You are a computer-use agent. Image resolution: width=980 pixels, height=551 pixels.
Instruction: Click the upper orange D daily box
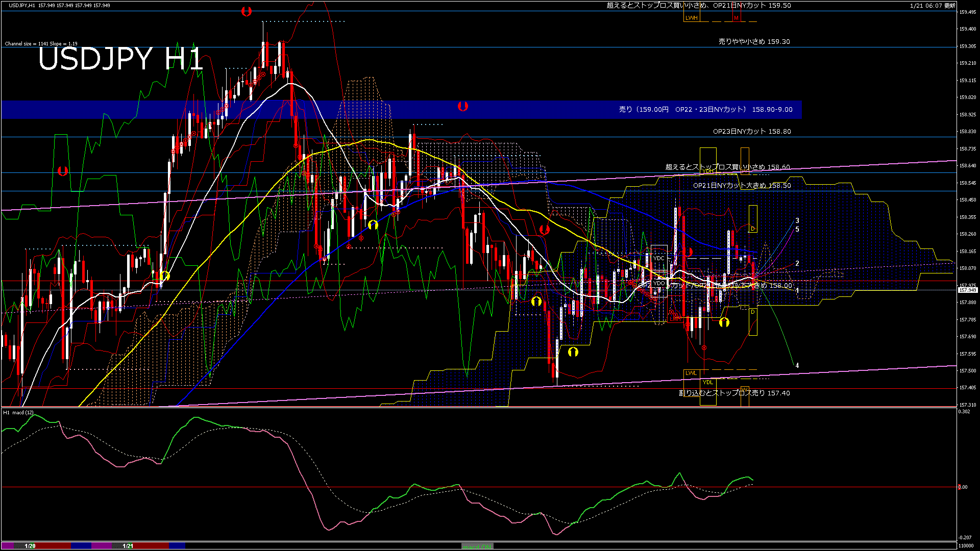pyautogui.click(x=753, y=229)
